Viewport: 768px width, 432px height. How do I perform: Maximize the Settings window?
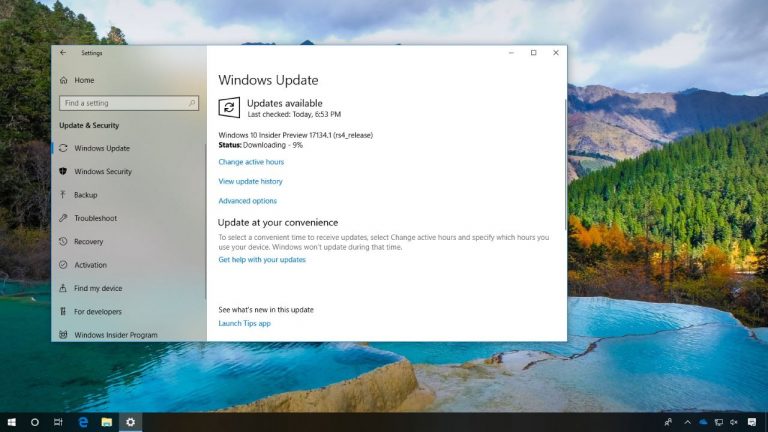(x=533, y=52)
